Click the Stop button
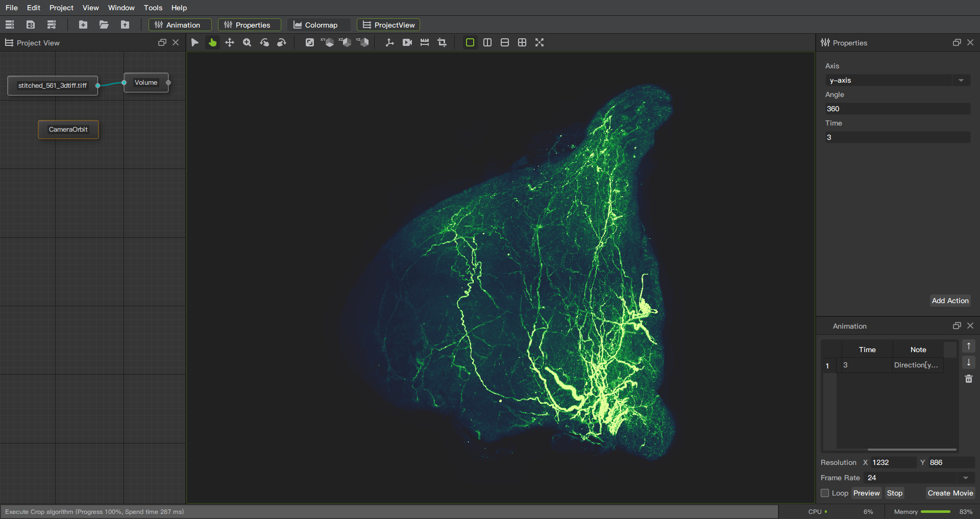Image resolution: width=980 pixels, height=519 pixels. click(x=895, y=493)
